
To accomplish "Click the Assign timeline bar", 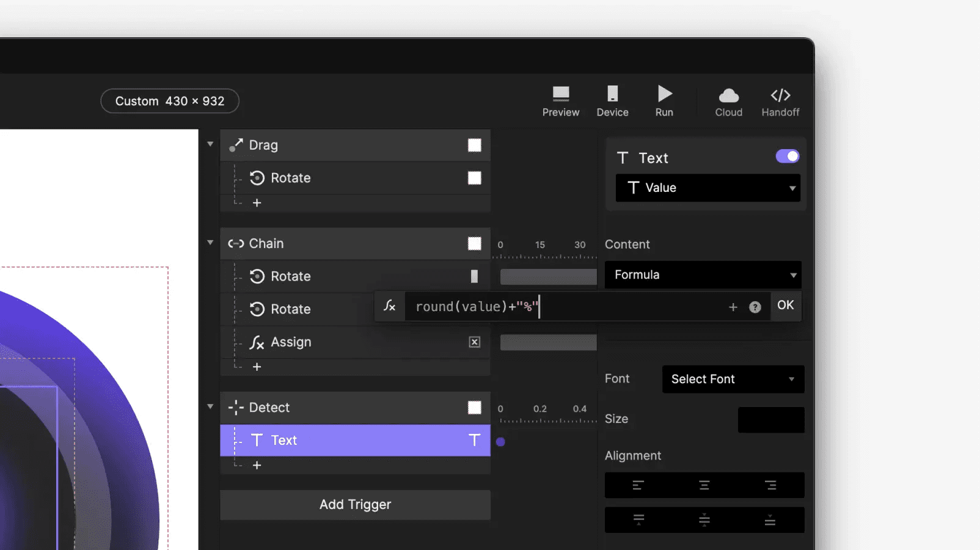I will tap(549, 342).
